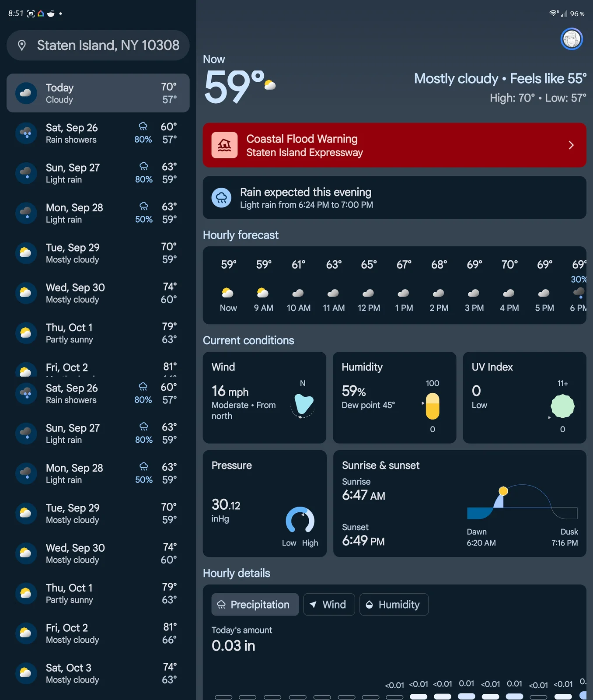Tap the Dusk 7:16 PM label
The width and height of the screenshot is (593, 700).
point(565,537)
